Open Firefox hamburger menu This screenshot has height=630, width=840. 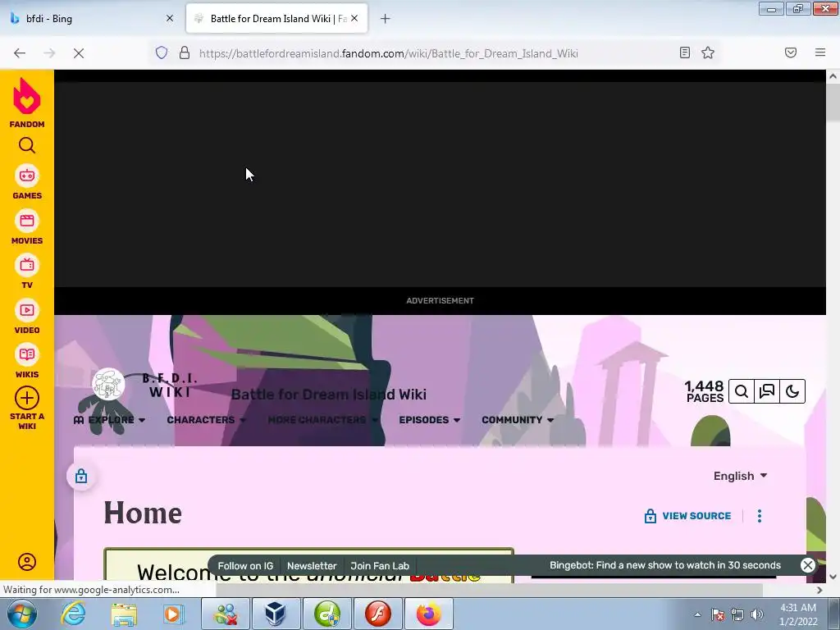click(x=820, y=52)
